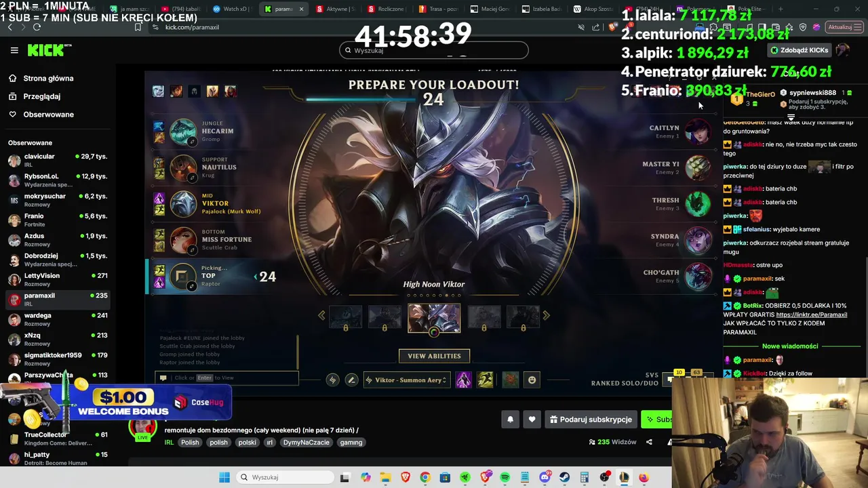The image size is (868, 488).
Task: Open Brave Shields lion icon
Action: point(613,27)
